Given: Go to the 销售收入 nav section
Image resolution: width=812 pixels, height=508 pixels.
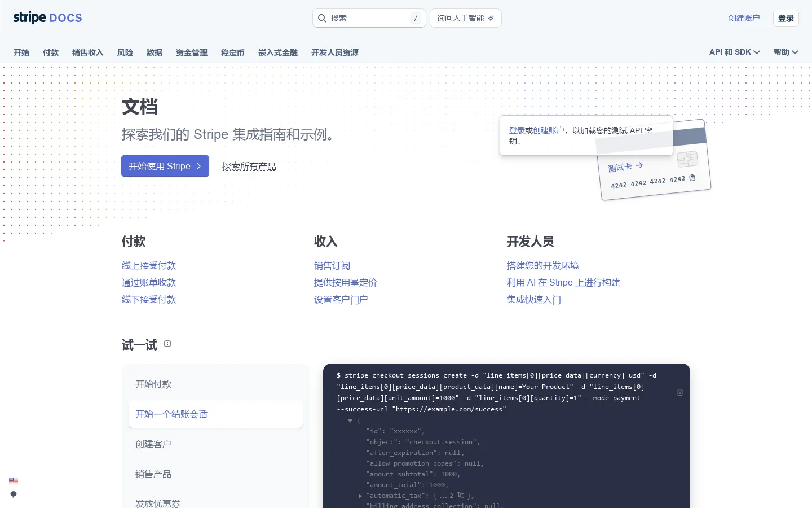Looking at the screenshot, I should 88,52.
